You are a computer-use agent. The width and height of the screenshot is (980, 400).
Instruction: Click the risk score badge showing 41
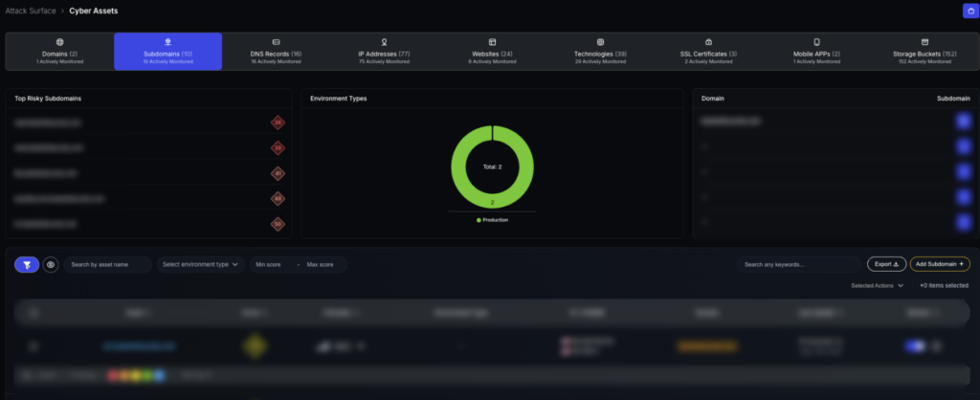click(x=278, y=173)
